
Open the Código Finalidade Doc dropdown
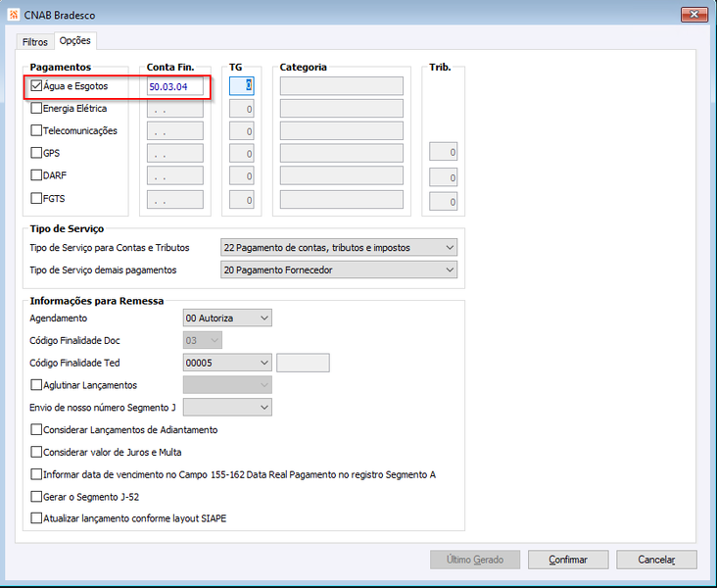tap(203, 340)
